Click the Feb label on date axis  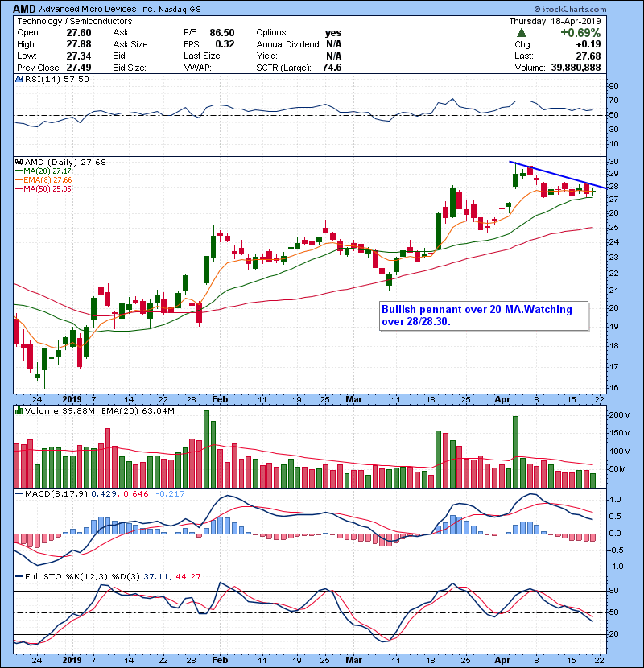point(218,399)
